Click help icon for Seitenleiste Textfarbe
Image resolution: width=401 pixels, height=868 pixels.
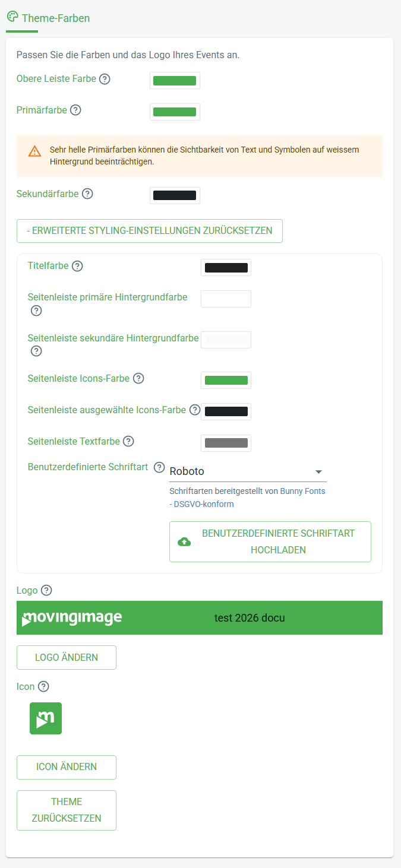pyautogui.click(x=128, y=442)
